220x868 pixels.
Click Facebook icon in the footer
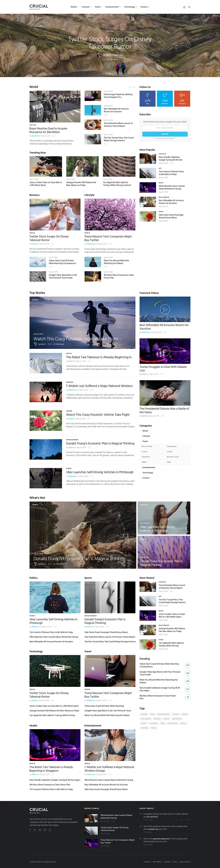click(30, 830)
